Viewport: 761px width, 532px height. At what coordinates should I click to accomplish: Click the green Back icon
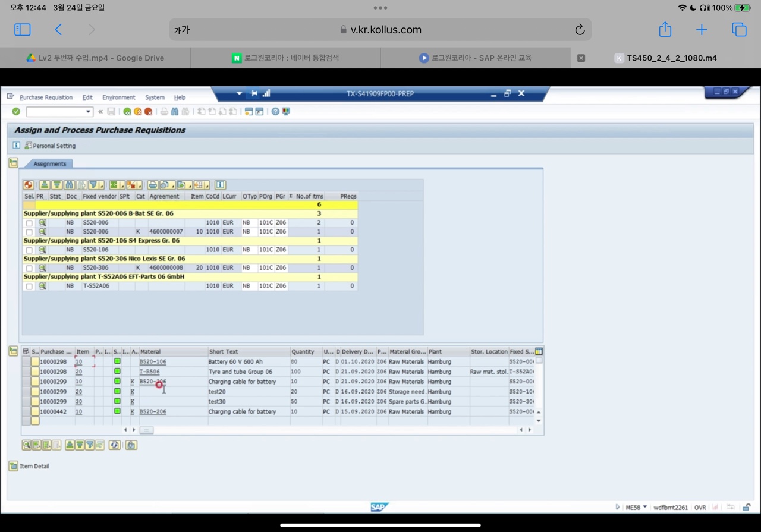(127, 112)
